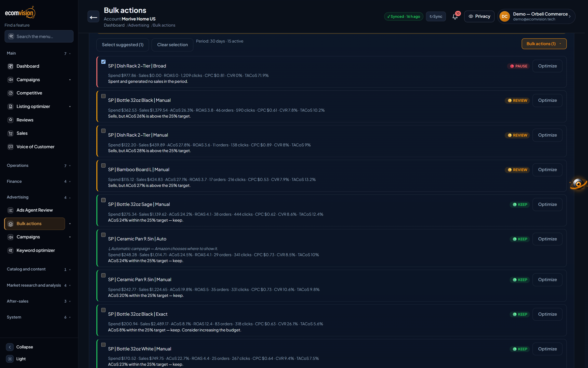The width and height of the screenshot is (588, 368).
Task: Check the Bottle 32oz Sage Manual checkbox
Action: 103,200
